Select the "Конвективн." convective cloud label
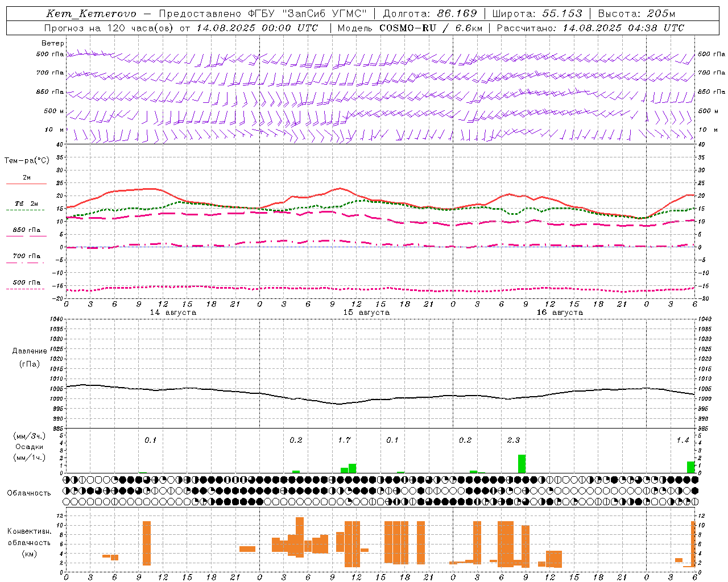 (30, 531)
